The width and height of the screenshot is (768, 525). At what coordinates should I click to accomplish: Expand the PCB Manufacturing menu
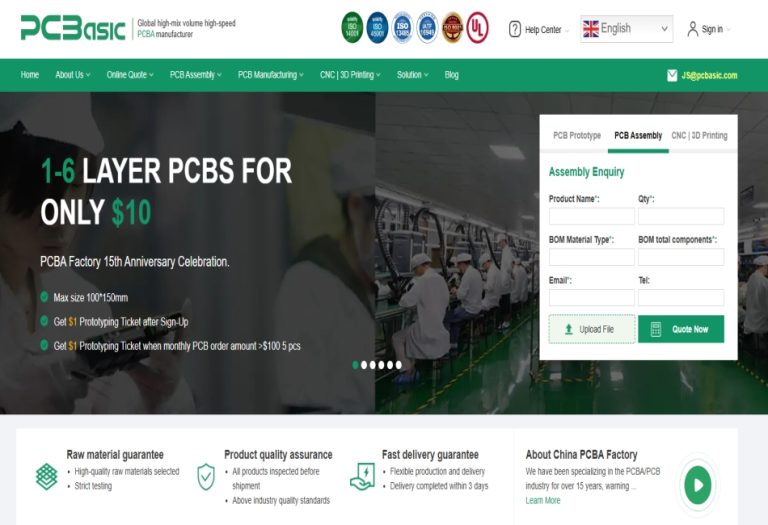tap(270, 75)
